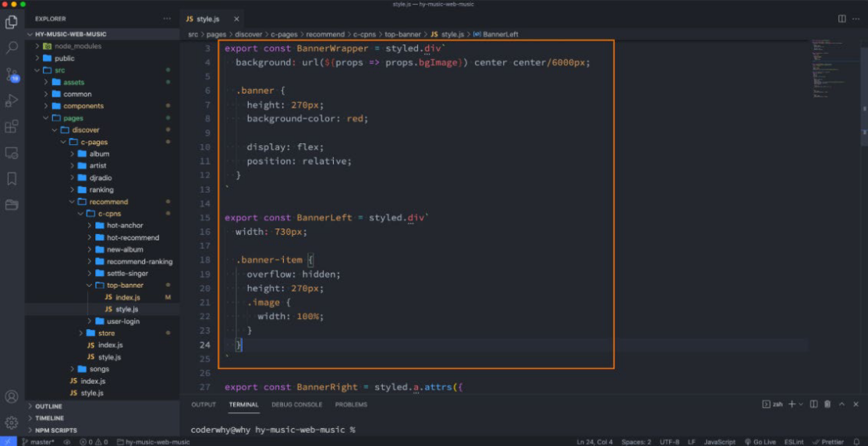Switch to the TERMINAL panel tab
The image size is (868, 446).
click(243, 405)
